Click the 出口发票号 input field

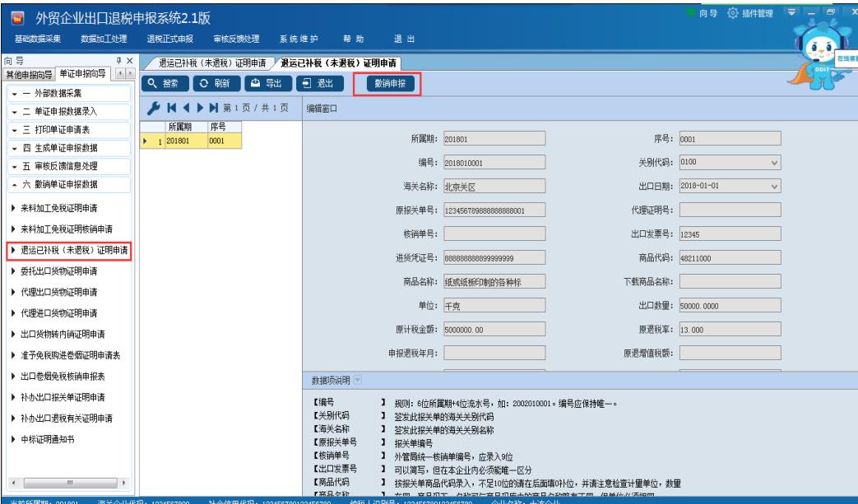point(729,234)
